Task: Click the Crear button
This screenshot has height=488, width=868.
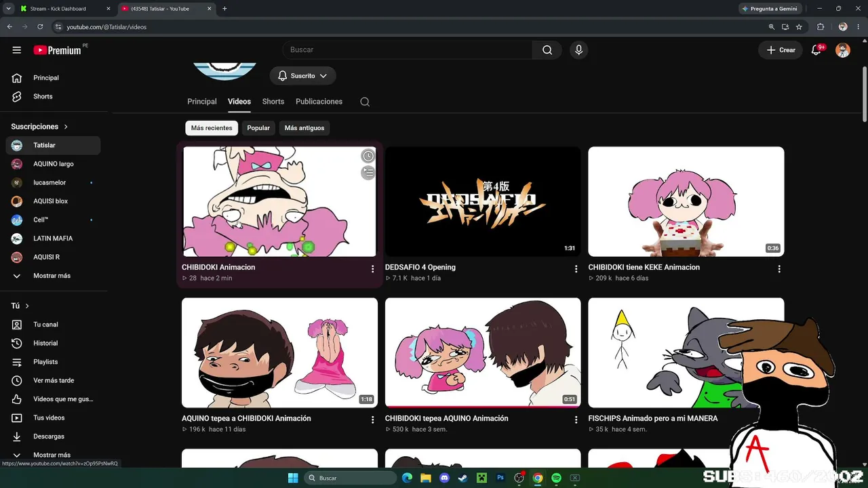Action: (781, 50)
